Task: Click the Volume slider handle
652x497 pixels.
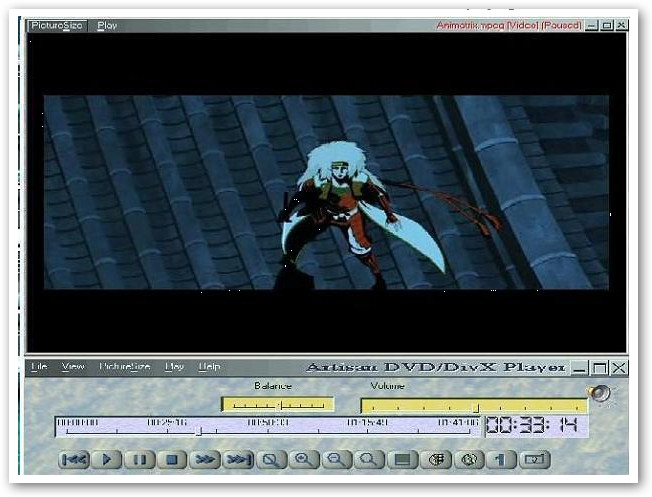Action: (x=478, y=408)
